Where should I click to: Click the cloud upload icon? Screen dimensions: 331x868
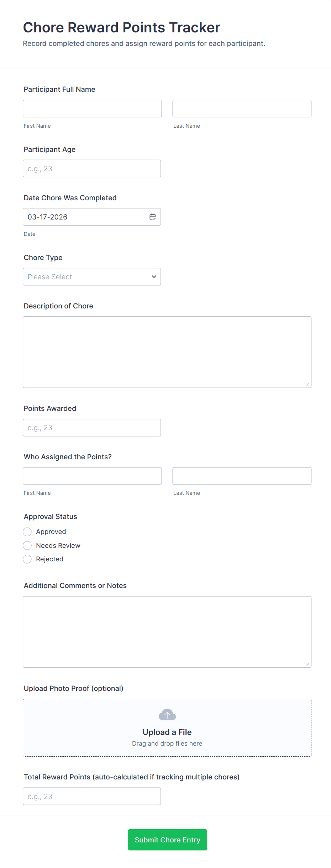point(167,714)
